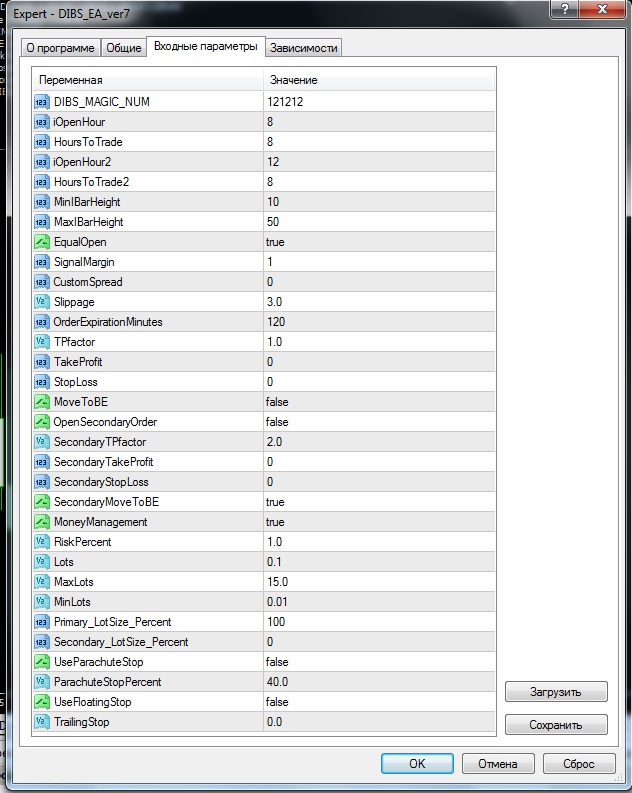Click the boolean icon beside OpenSecondaryOrder

click(42, 422)
